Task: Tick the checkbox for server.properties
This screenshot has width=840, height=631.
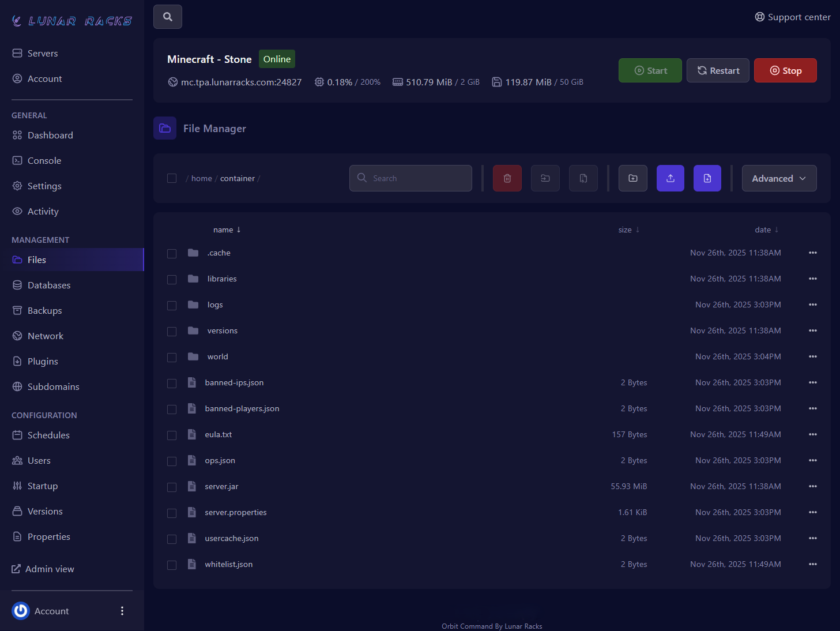Action: click(x=172, y=513)
